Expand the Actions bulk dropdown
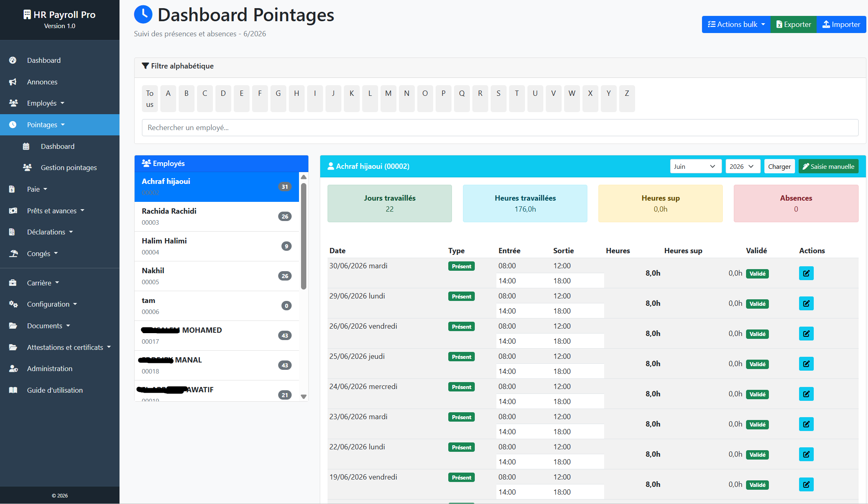868x504 pixels. pyautogui.click(x=736, y=24)
